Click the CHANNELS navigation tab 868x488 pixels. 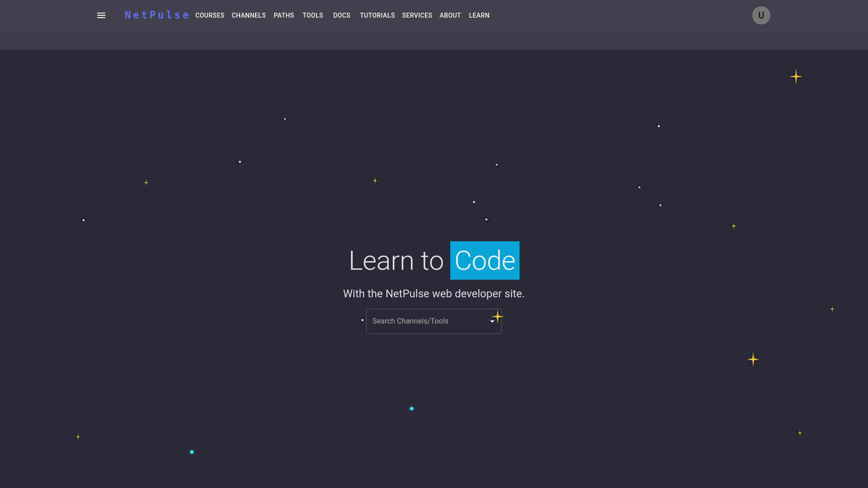coord(248,15)
